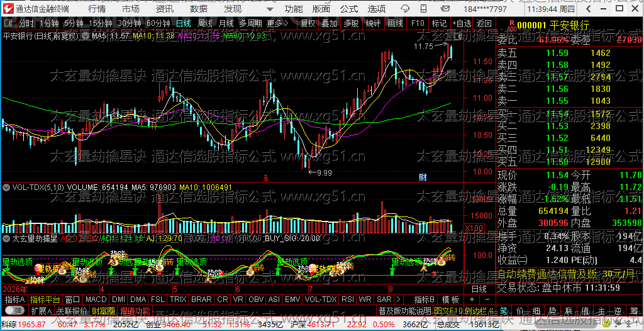Screen dimensions: 644x331
Task: Click the small icon after 平安银行(日线前复权) title
Action: [86, 36]
